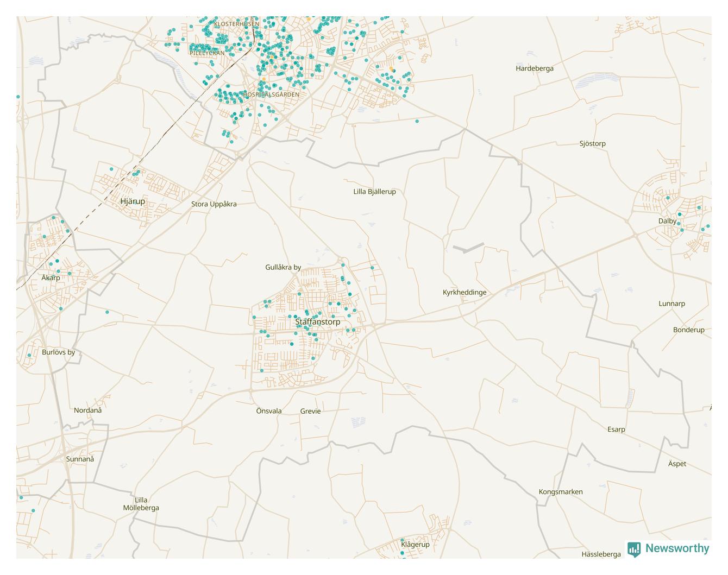
Task: Click the Burlövs by label
Action: (58, 352)
